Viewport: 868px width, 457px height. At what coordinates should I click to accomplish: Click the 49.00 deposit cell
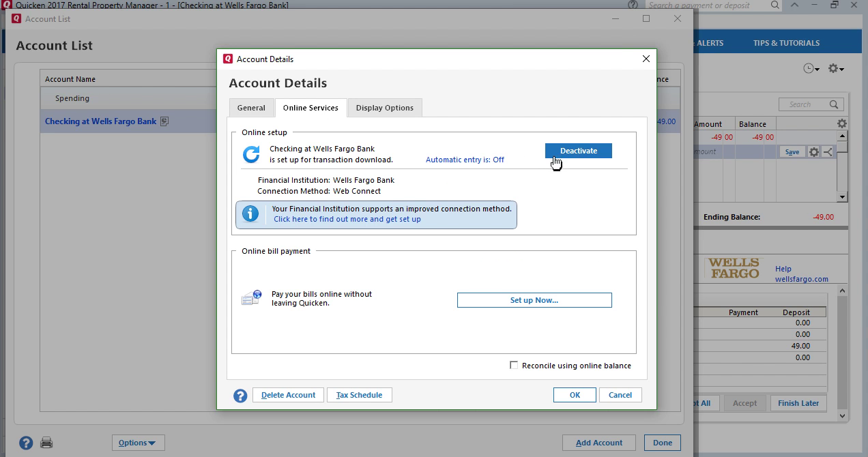click(800, 346)
